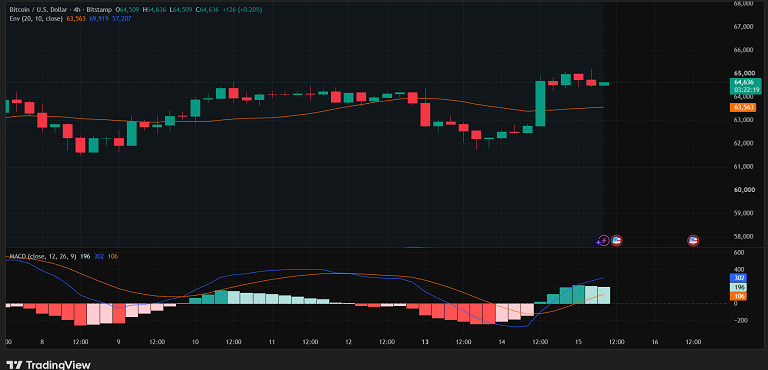This screenshot has width=768, height=370.
Task: Click date 9 on the time axis
Action: (119, 342)
